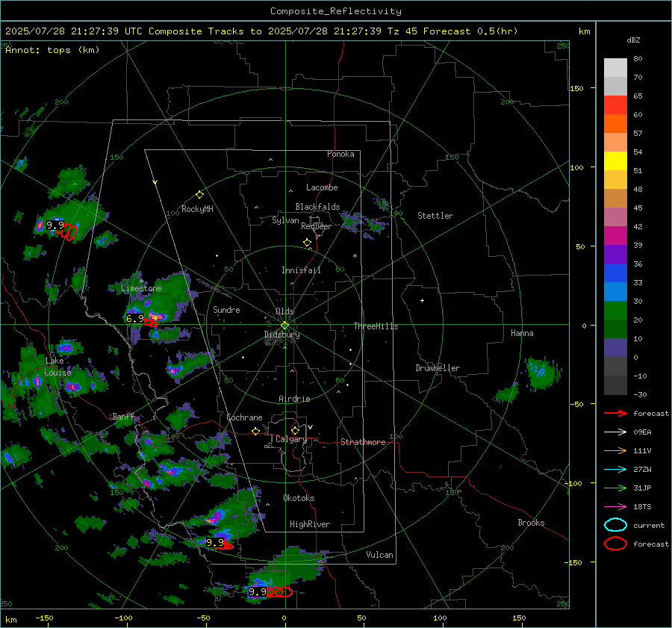The image size is (672, 628).
Task: Click the Didsbury town label
Action: click(281, 335)
